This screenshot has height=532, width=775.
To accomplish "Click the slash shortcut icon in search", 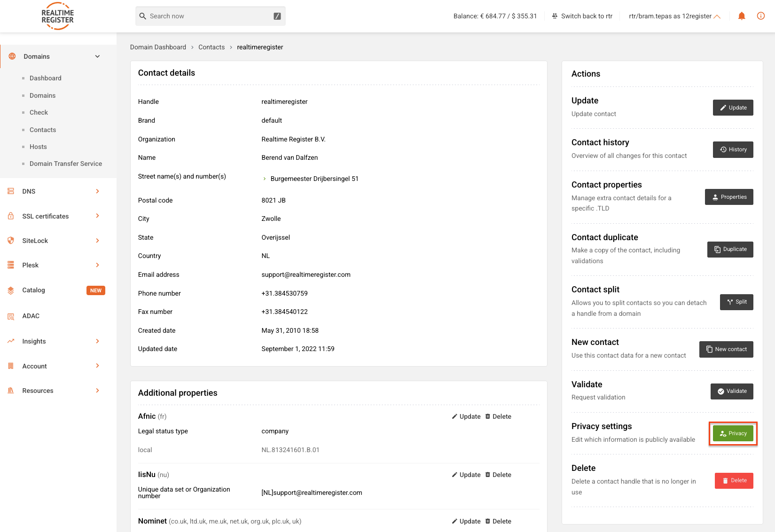I will click(277, 16).
